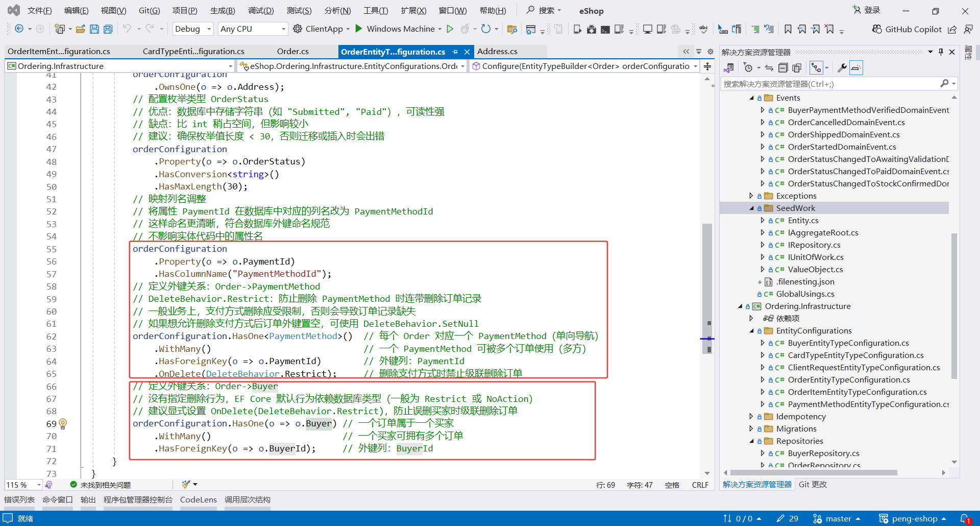Click the Solution Explorer horizontal scrollbar
The width and height of the screenshot is (980, 526).
point(814,473)
